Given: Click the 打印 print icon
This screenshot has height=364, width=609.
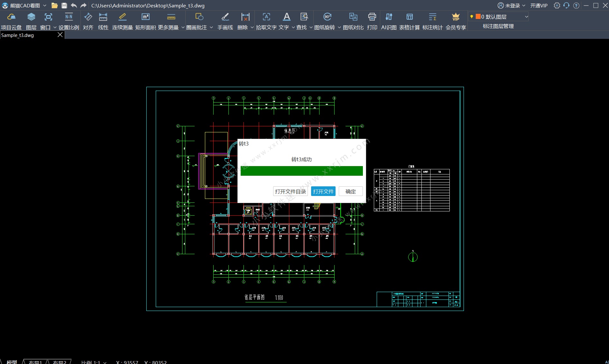Looking at the screenshot, I should (372, 21).
